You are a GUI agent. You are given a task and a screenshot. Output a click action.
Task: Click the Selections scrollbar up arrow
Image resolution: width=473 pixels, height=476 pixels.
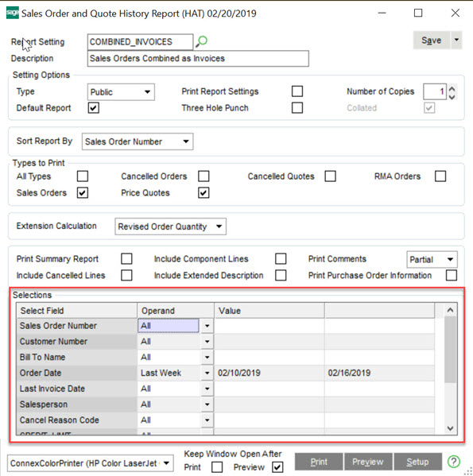point(450,310)
